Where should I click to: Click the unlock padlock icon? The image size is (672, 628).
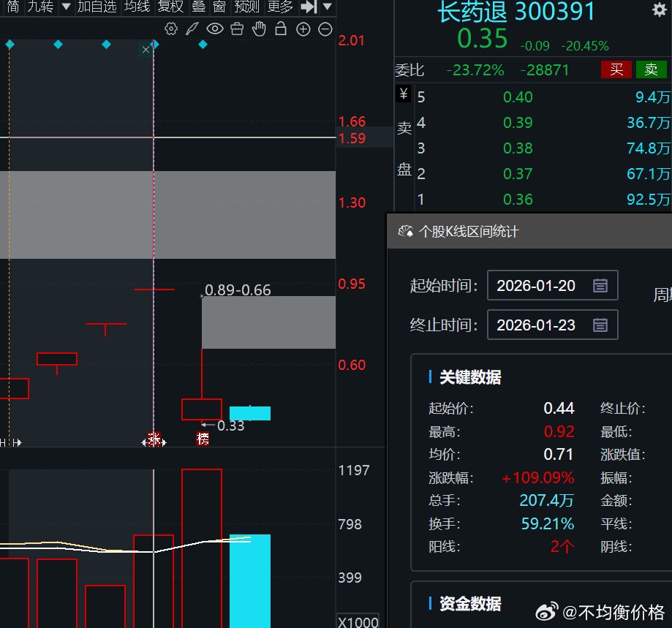[280, 29]
